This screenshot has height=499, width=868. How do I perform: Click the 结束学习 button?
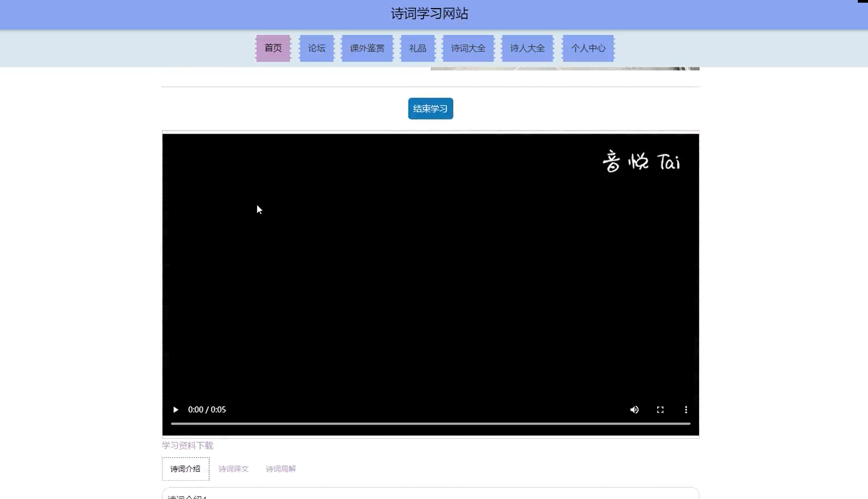430,108
